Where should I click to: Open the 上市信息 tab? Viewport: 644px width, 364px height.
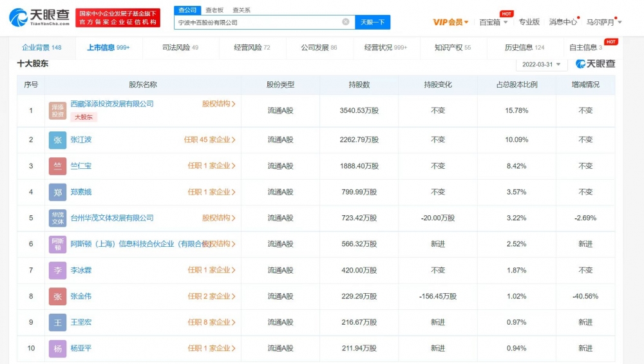[x=108, y=48]
